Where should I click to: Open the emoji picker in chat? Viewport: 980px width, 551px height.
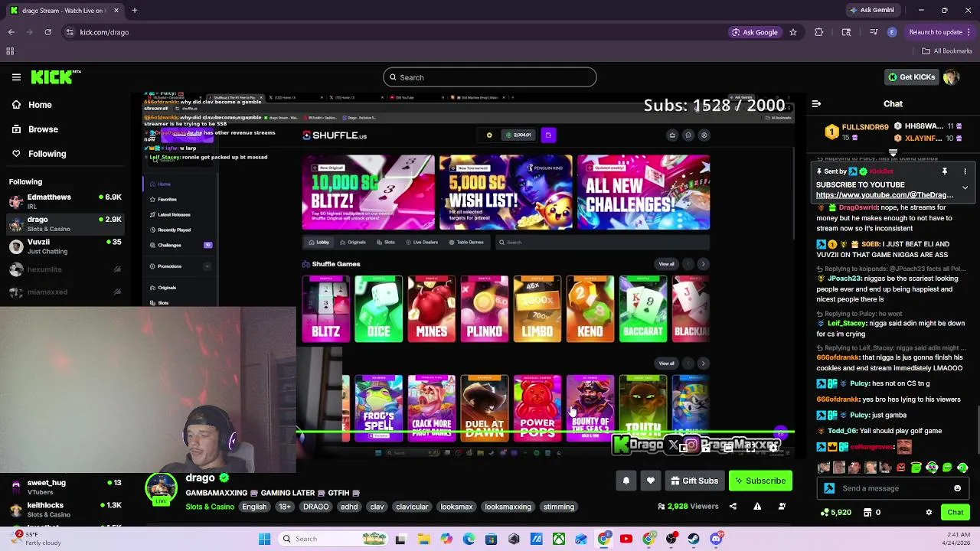pos(957,488)
